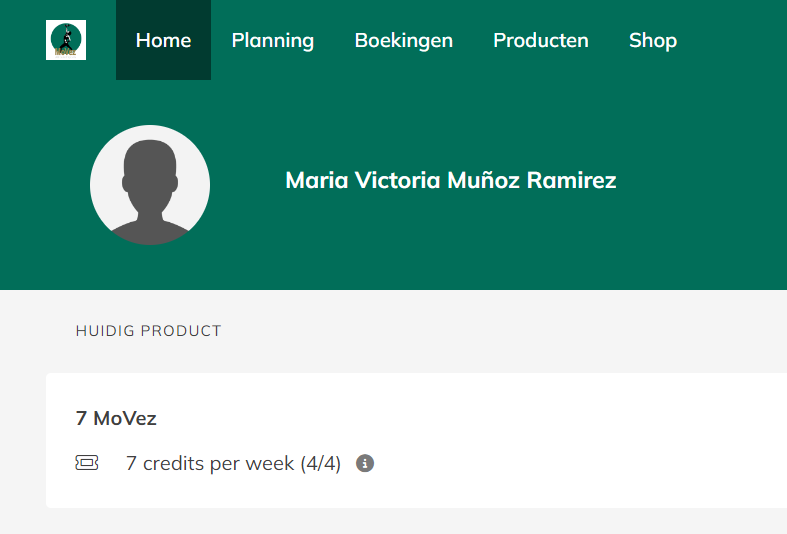
Task: Click the ticket credits icon
Action: point(87,463)
